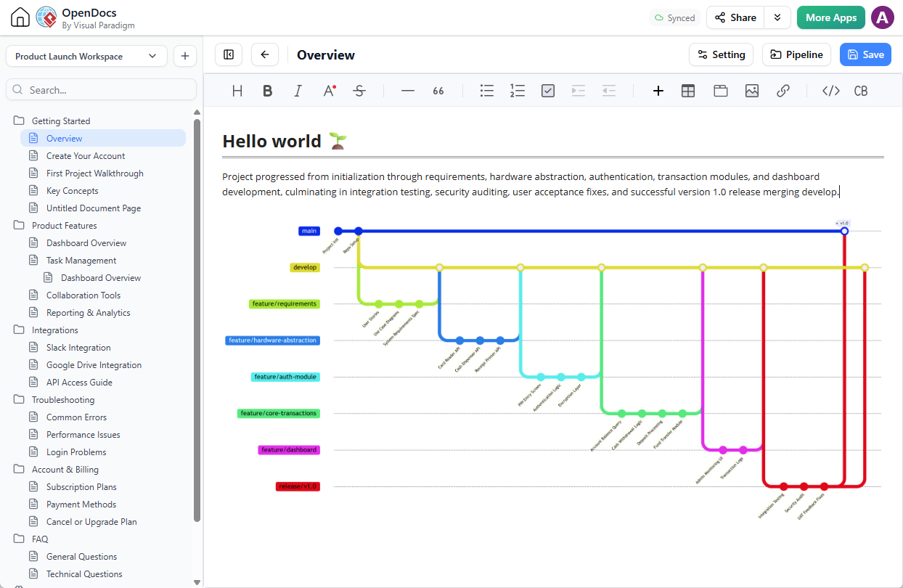Open Common Errors page
This screenshot has width=903, height=588.
click(76, 417)
